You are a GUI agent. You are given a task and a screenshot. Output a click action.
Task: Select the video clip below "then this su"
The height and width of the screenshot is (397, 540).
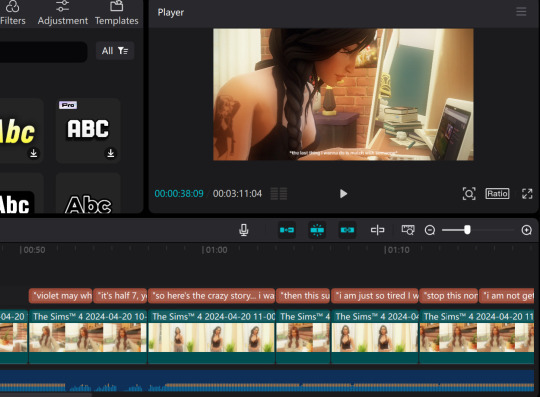pos(303,336)
